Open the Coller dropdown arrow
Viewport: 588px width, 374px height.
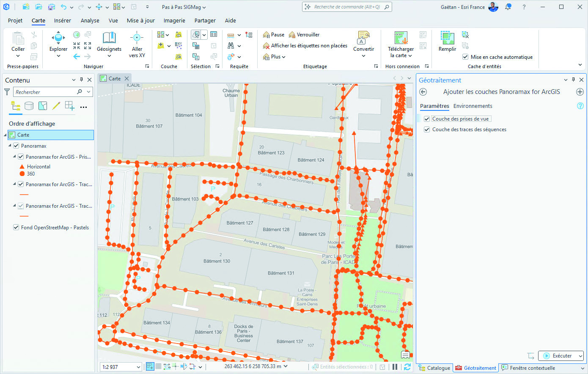pyautogui.click(x=18, y=56)
